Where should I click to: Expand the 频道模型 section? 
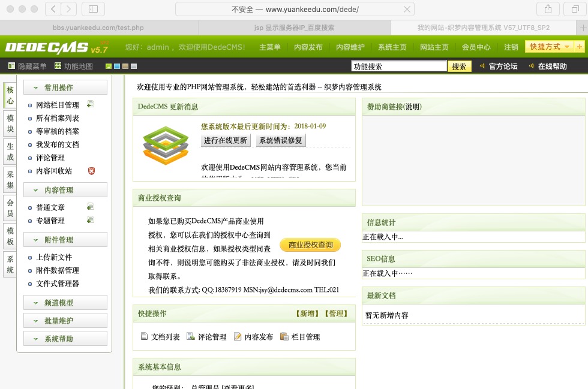click(x=65, y=303)
